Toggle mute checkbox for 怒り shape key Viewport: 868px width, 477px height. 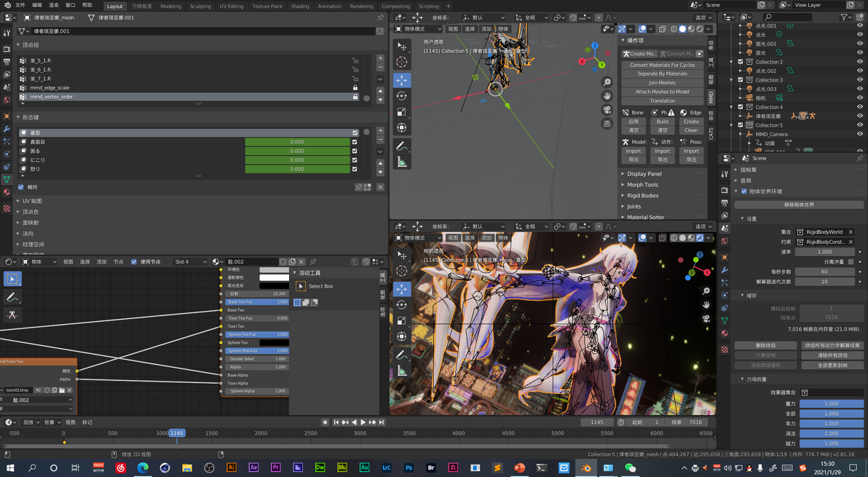pyautogui.click(x=355, y=169)
